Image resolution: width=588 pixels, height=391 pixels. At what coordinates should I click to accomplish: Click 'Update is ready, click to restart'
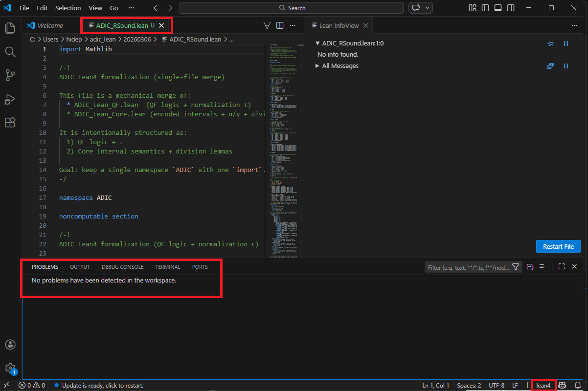tap(103, 385)
